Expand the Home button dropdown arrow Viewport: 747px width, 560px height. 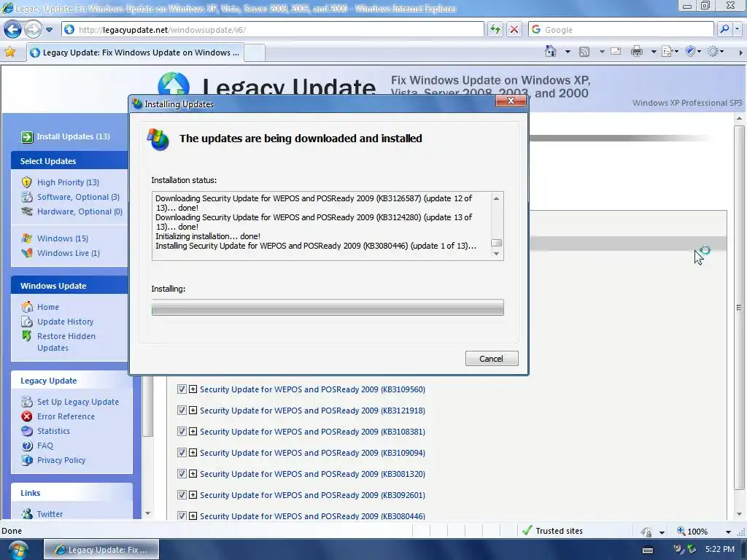(x=568, y=52)
